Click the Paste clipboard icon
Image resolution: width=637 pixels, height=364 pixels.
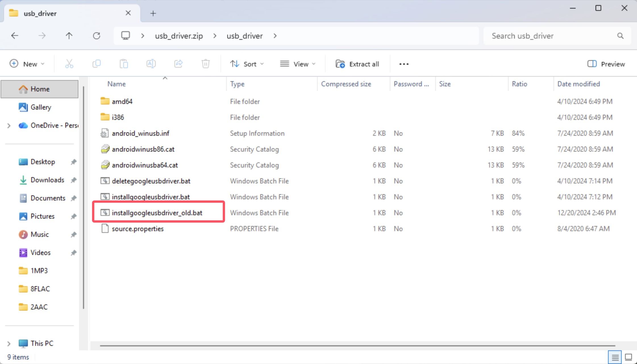(124, 64)
